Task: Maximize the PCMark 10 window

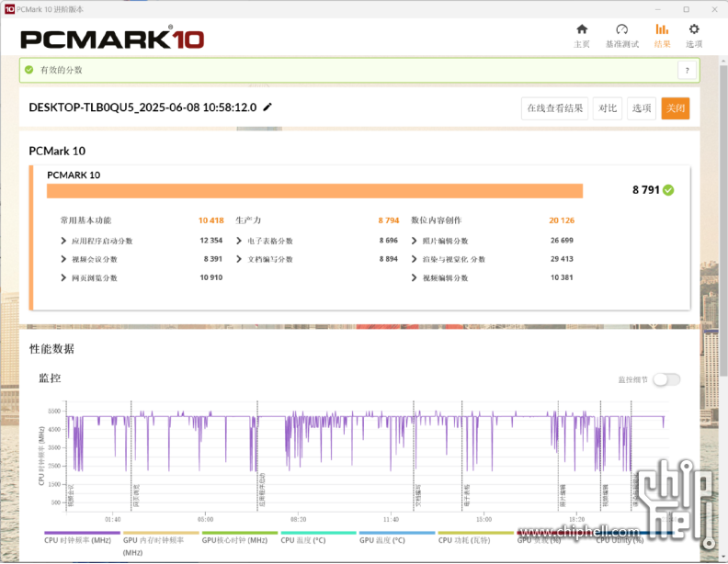Action: (x=687, y=9)
